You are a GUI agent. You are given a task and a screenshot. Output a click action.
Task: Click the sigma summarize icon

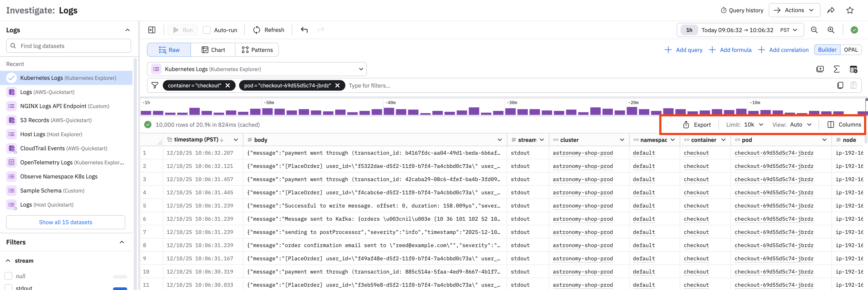coord(836,69)
